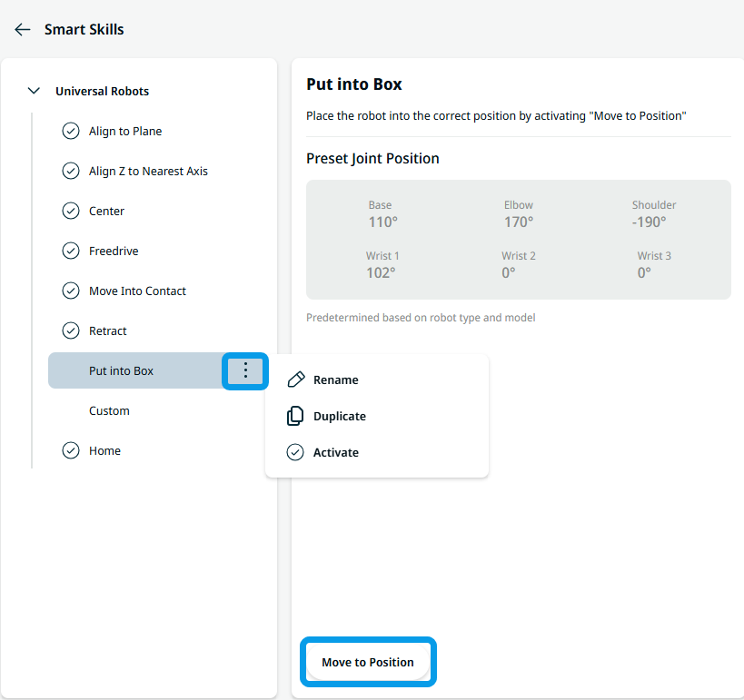Select the Put into Box skill item
744x700 pixels.
point(135,370)
